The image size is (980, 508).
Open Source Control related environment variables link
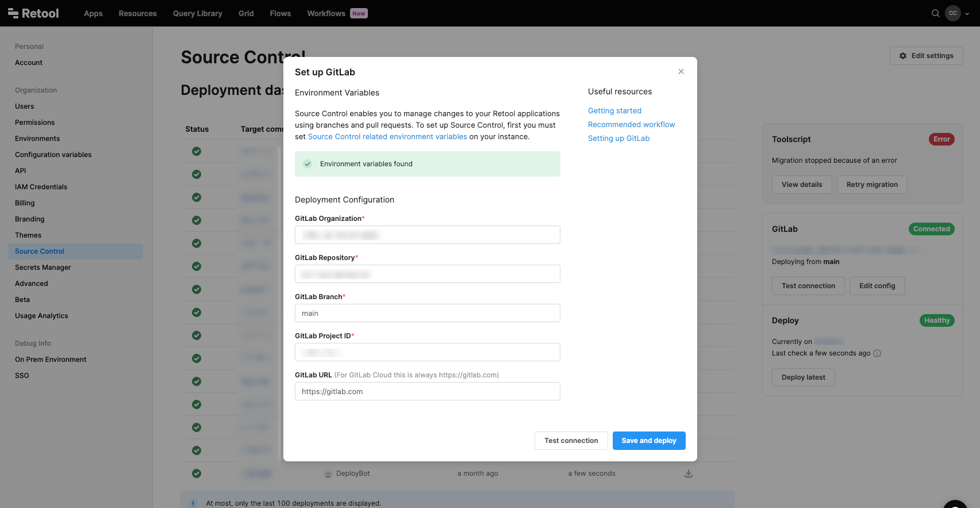(387, 136)
